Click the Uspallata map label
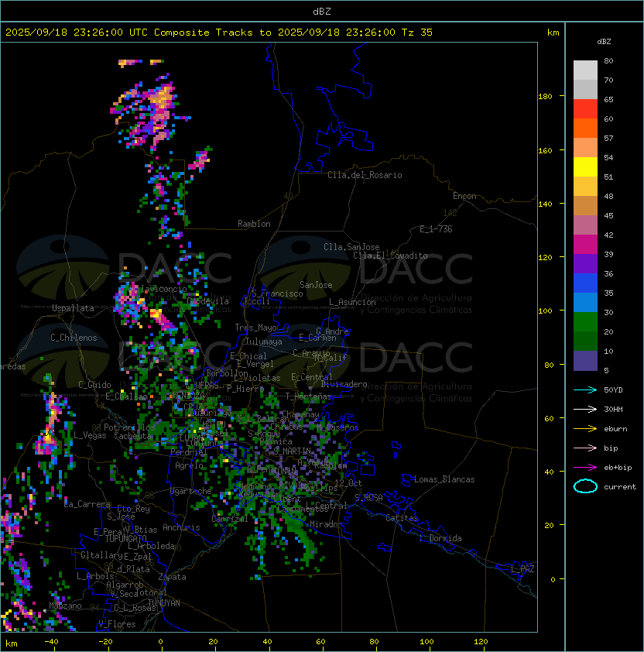This screenshot has width=644, height=652. (73, 308)
